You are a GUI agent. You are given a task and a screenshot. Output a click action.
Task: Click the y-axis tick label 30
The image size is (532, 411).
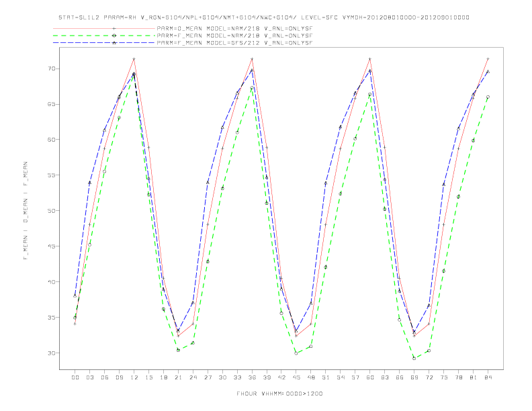click(51, 353)
